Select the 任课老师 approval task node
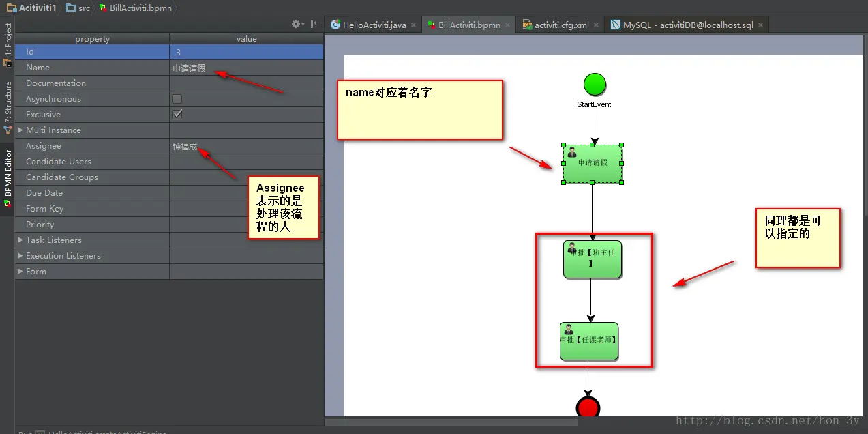 (x=589, y=341)
